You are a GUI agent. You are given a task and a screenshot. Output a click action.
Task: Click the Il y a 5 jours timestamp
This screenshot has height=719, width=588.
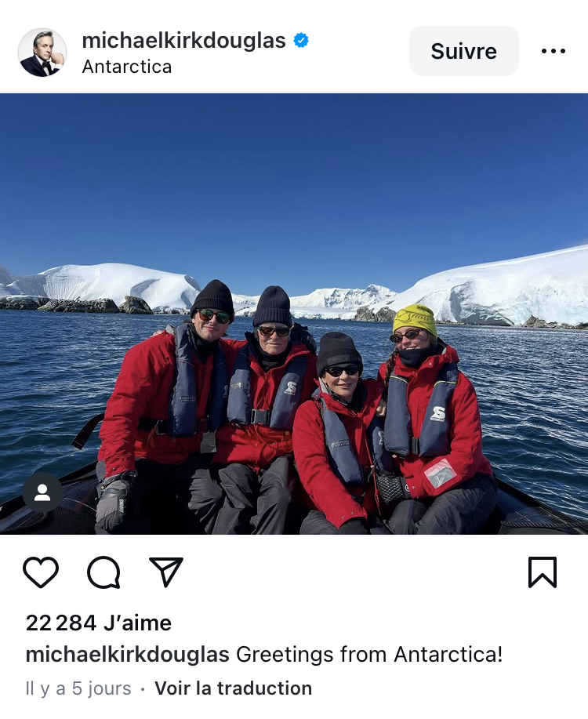78,688
